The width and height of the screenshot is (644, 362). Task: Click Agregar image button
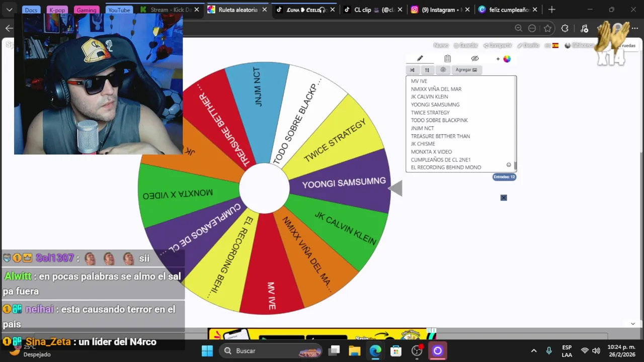pos(466,70)
